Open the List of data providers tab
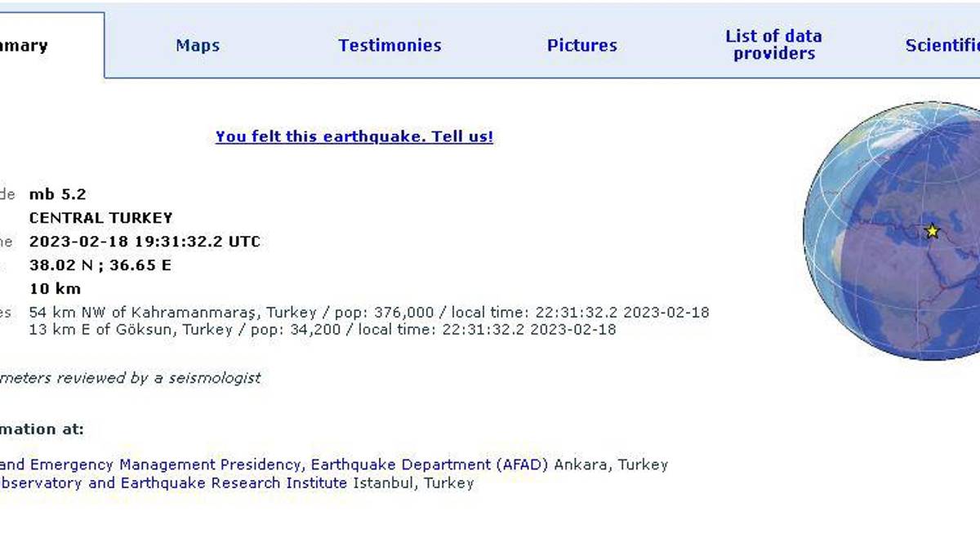Viewport: 980px width, 551px height. pos(773,45)
